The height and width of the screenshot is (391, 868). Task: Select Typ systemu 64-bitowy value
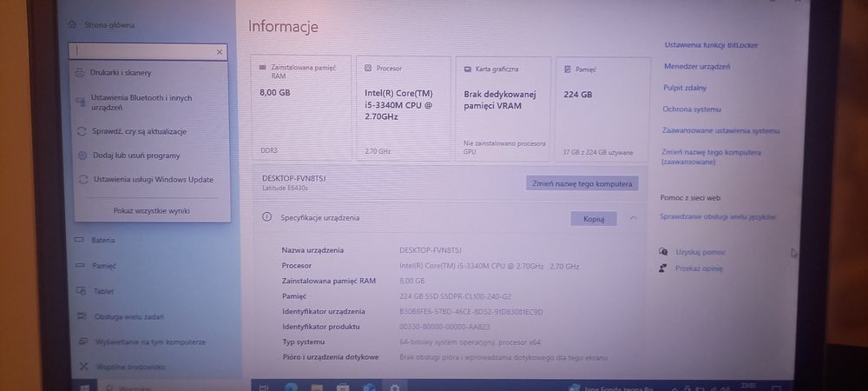470,342
